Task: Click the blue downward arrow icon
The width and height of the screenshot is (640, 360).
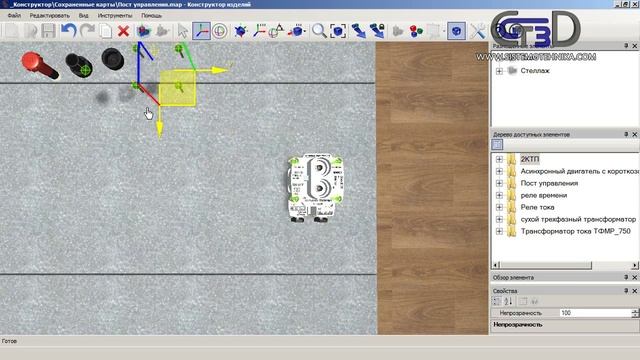Action: click(358, 31)
